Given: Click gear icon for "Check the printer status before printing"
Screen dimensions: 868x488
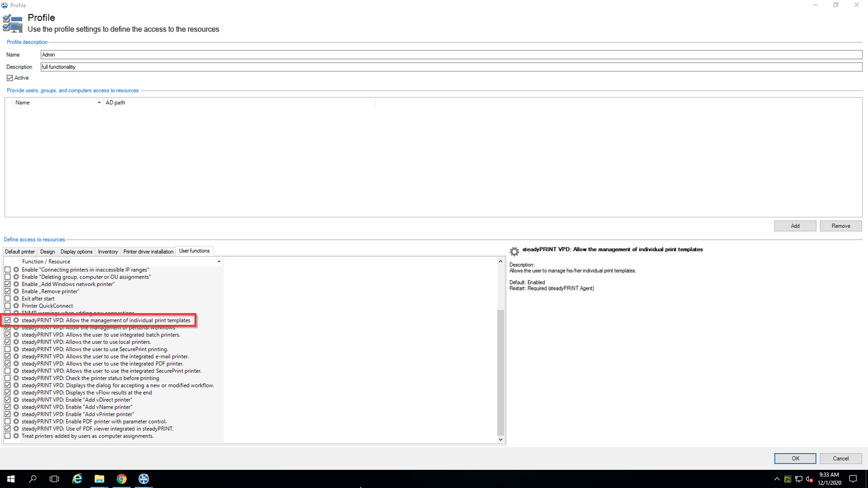Looking at the screenshot, I should click(16, 378).
